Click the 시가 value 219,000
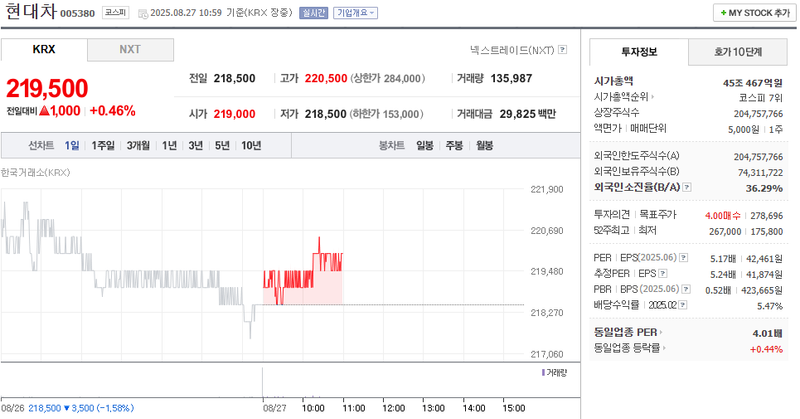800x419 pixels. point(234,114)
